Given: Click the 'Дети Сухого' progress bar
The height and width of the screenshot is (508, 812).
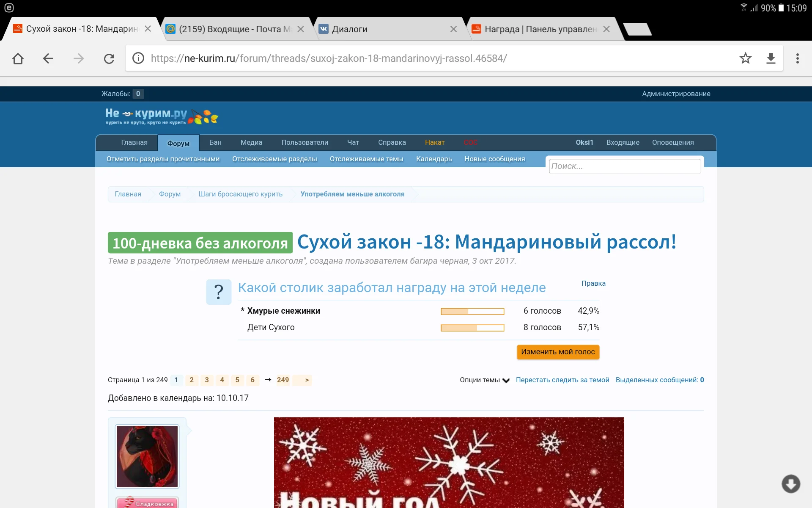Looking at the screenshot, I should coord(472,327).
